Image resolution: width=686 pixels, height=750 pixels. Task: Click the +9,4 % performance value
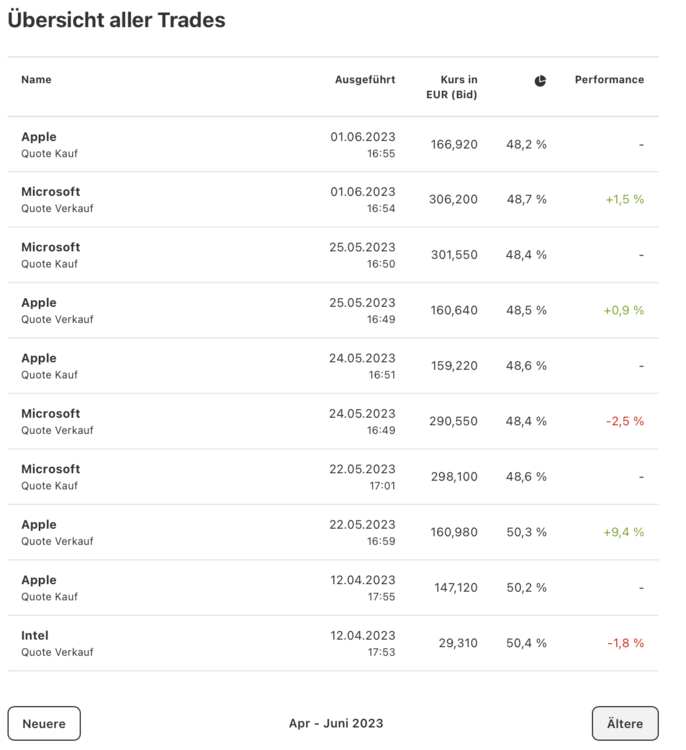pyautogui.click(x=624, y=532)
